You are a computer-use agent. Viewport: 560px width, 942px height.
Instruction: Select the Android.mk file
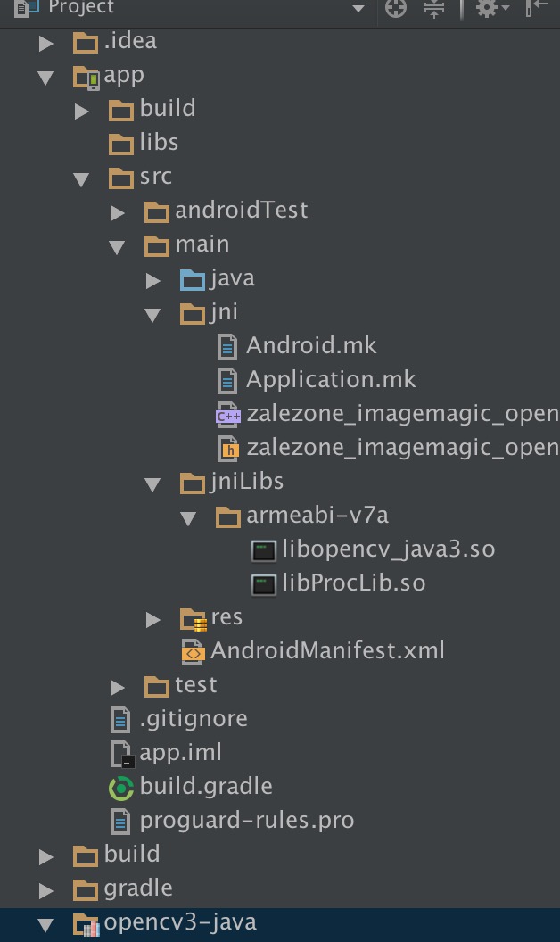[x=311, y=346]
